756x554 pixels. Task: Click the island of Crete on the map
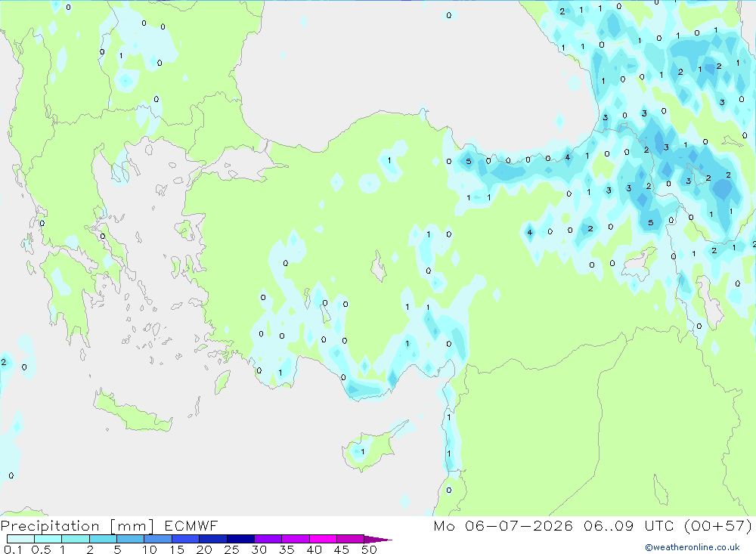pyautogui.click(x=133, y=411)
